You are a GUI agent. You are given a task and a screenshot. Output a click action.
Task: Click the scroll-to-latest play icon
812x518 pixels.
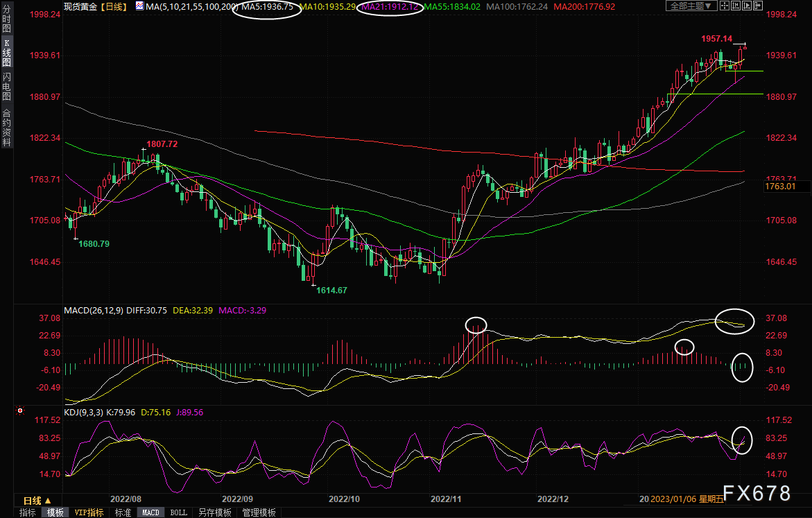[x=748, y=6]
